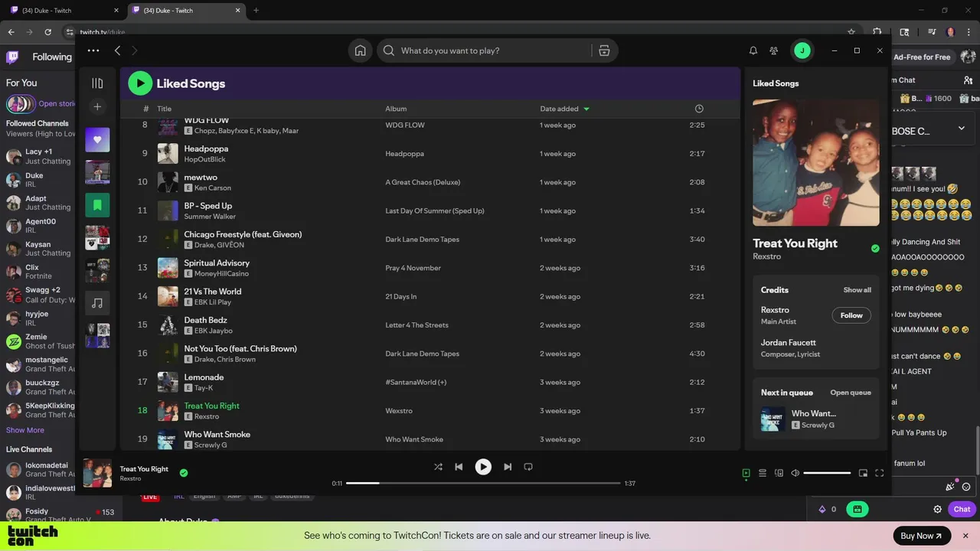The height and width of the screenshot is (551, 980).
Task: Show More followed channels on Twitch
Action: point(25,430)
